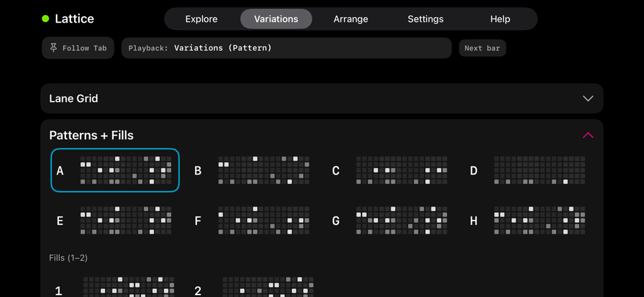Screen dimensions: 644x297
Task: Click the Fills (1–2) label
Action: pos(68,258)
